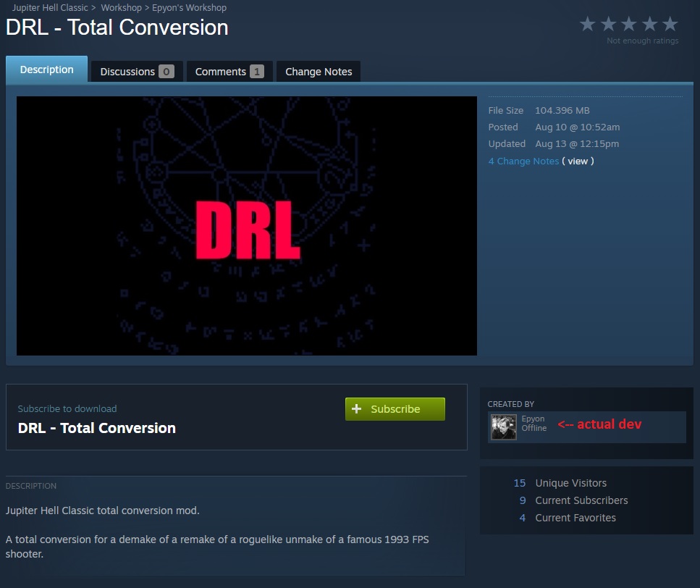Go to the Workshop breadcrumb link
The height and width of the screenshot is (588, 700).
point(121,7)
